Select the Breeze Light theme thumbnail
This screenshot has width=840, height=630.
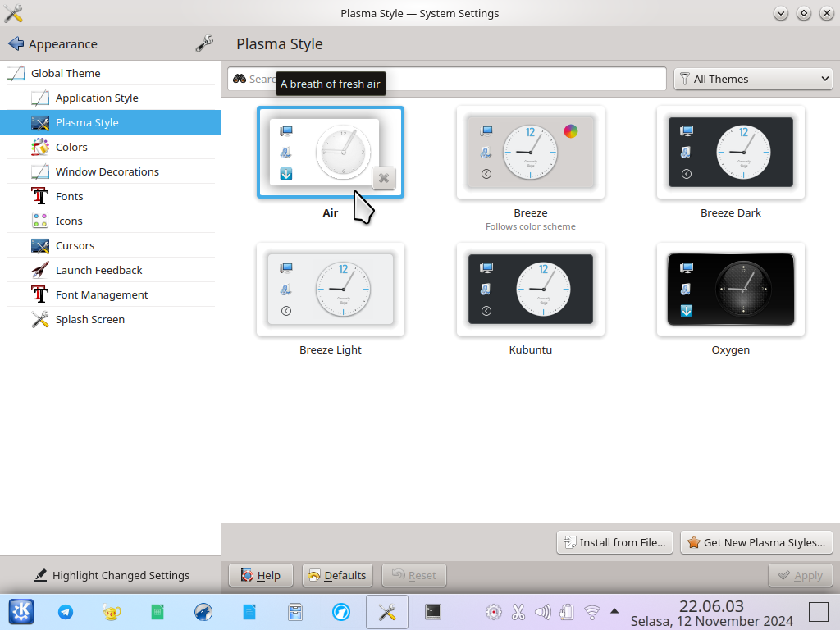click(x=331, y=290)
